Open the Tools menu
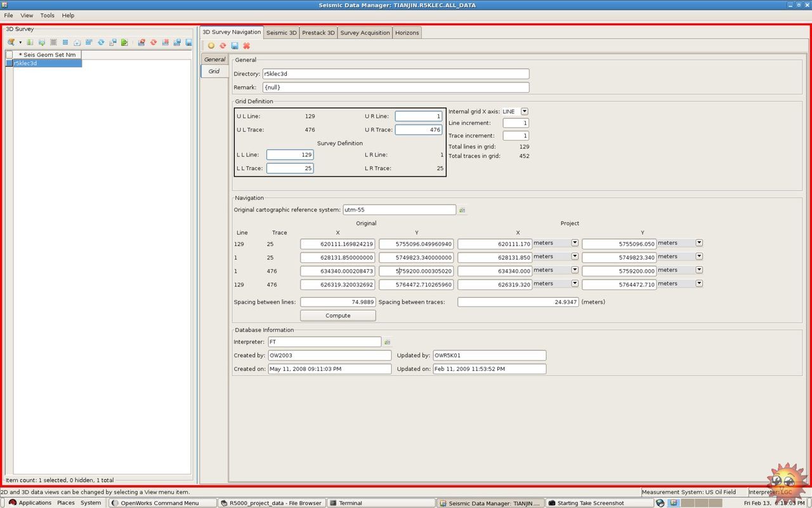The height and width of the screenshot is (508, 812). pyautogui.click(x=48, y=15)
